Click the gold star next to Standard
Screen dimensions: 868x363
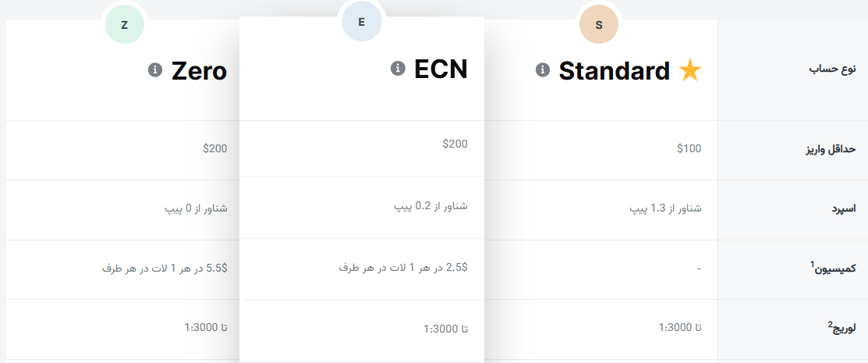(690, 71)
